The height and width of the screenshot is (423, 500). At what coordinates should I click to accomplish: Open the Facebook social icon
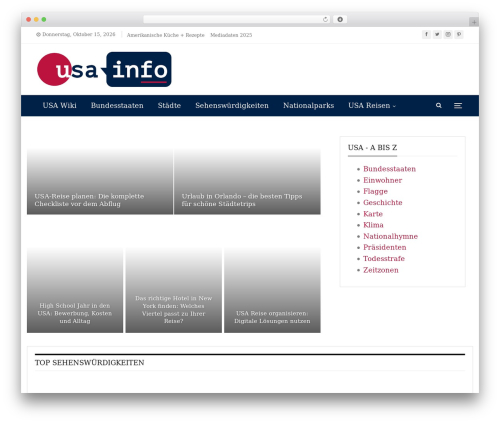click(426, 34)
